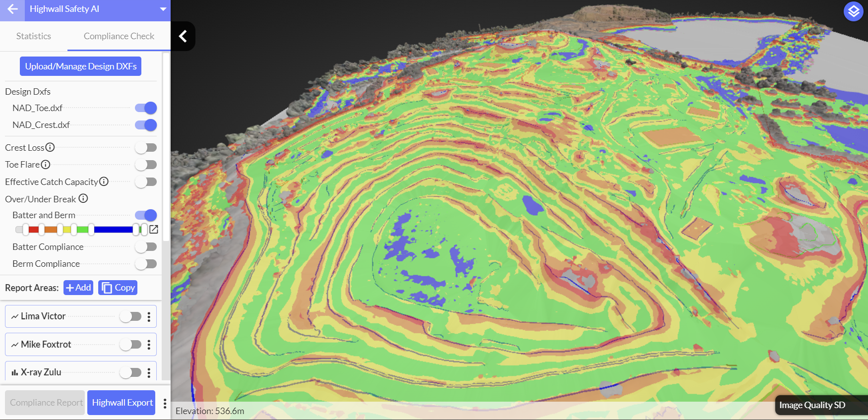The height and width of the screenshot is (420, 868).
Task: Switch to the Statistics tab
Action: coord(34,36)
